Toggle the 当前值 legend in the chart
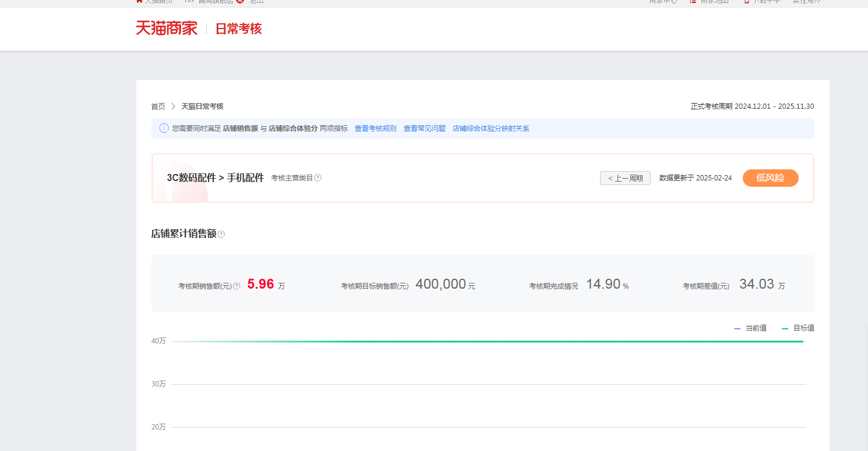Image resolution: width=868 pixels, height=451 pixels. tap(750, 328)
